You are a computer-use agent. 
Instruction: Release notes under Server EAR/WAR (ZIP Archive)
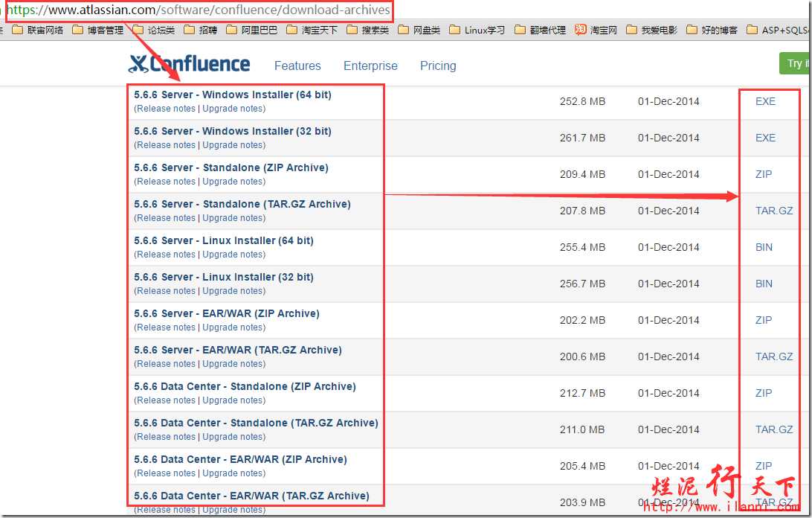point(166,327)
